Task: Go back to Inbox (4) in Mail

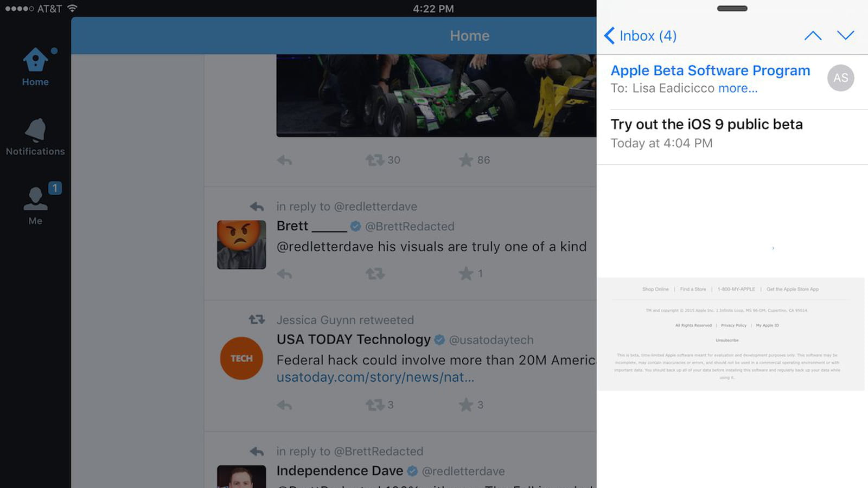Action: 640,36
